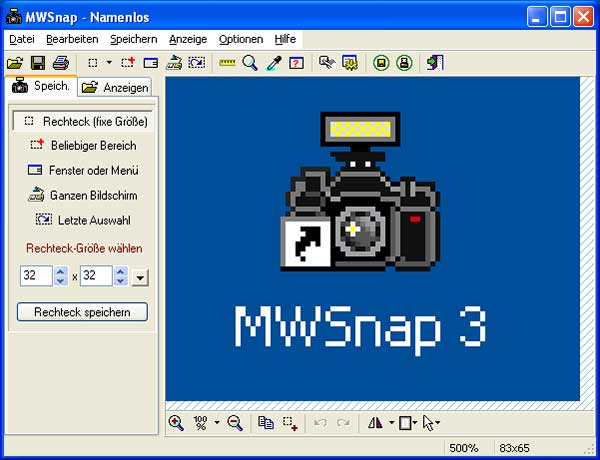600x460 pixels.
Task: Click the copy to clipboard icon
Action: pos(266,423)
